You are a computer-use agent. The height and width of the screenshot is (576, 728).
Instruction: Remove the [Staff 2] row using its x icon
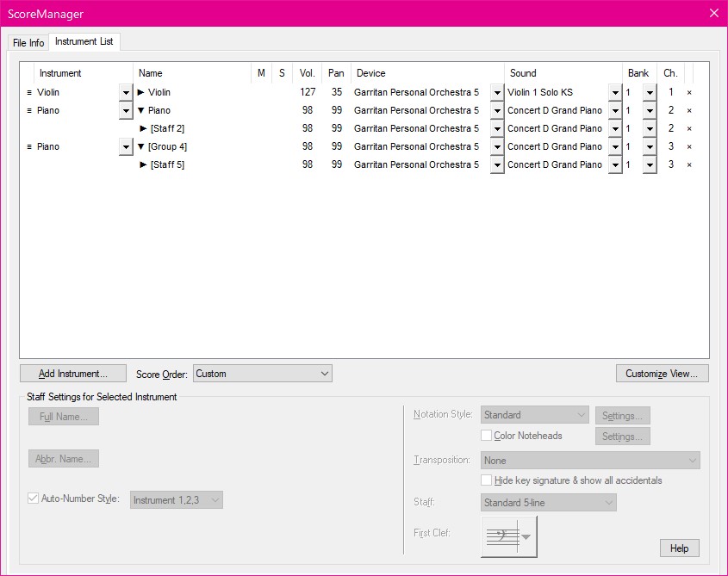[689, 128]
